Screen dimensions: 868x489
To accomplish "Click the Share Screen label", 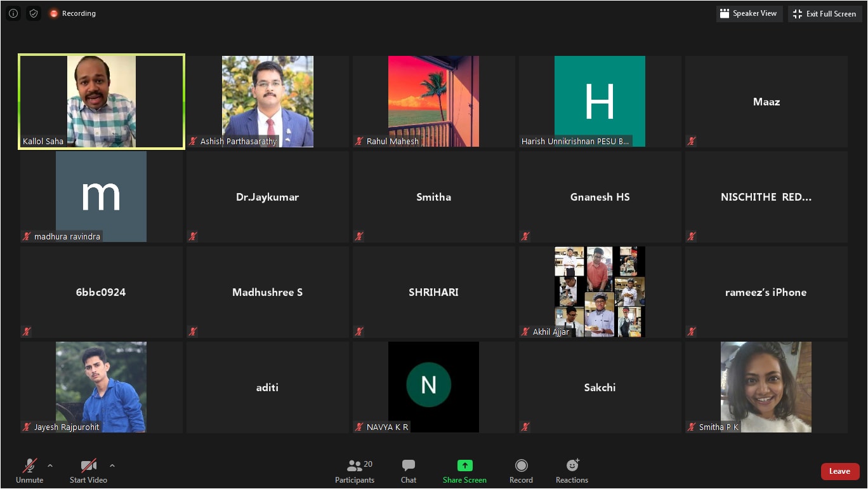I will click(x=464, y=480).
